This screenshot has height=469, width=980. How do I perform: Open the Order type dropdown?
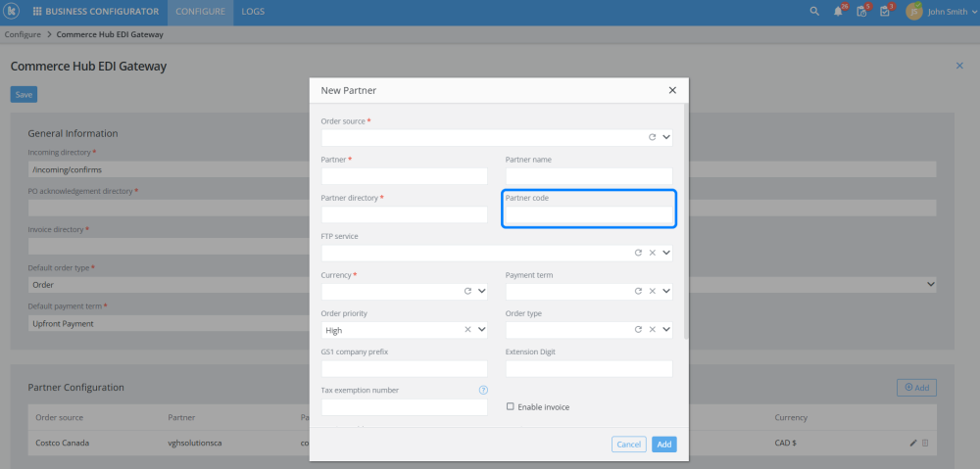point(666,330)
